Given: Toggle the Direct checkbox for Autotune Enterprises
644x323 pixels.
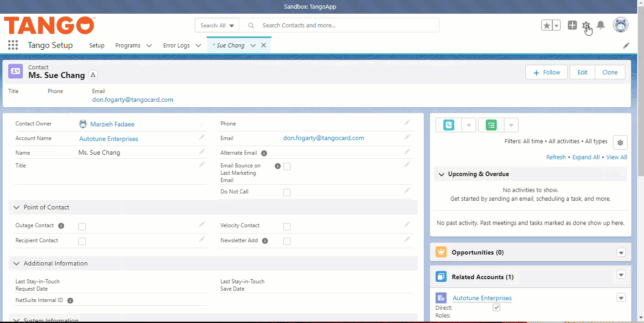Looking at the screenshot, I should coord(497,308).
